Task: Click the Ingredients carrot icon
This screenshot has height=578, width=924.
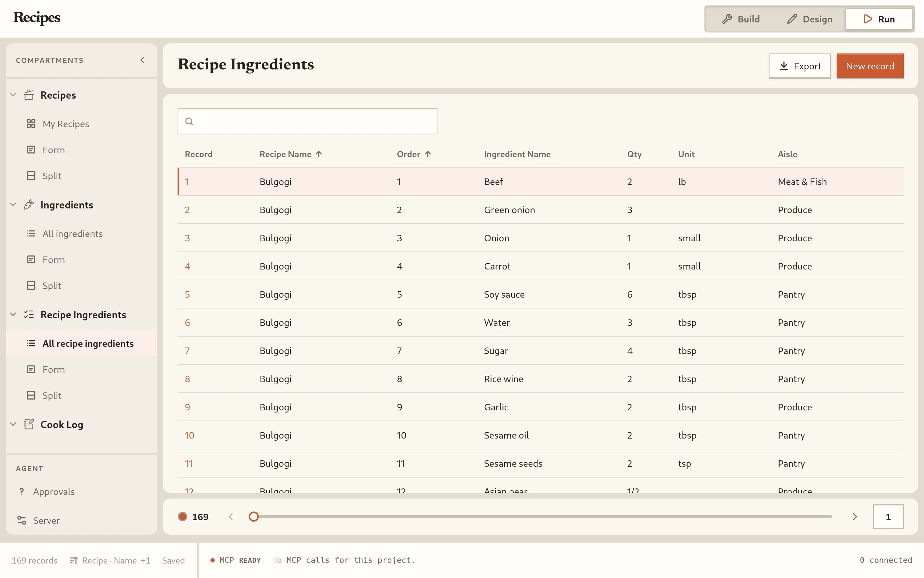Action: point(29,205)
